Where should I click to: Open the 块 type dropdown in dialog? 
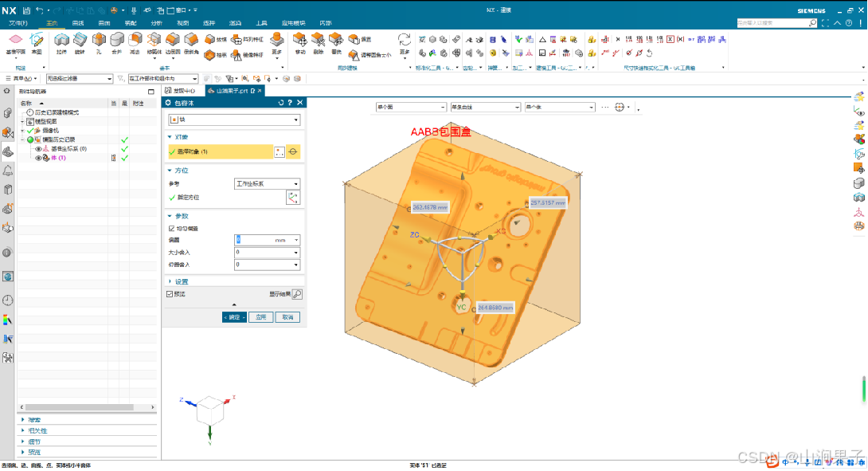click(234, 120)
